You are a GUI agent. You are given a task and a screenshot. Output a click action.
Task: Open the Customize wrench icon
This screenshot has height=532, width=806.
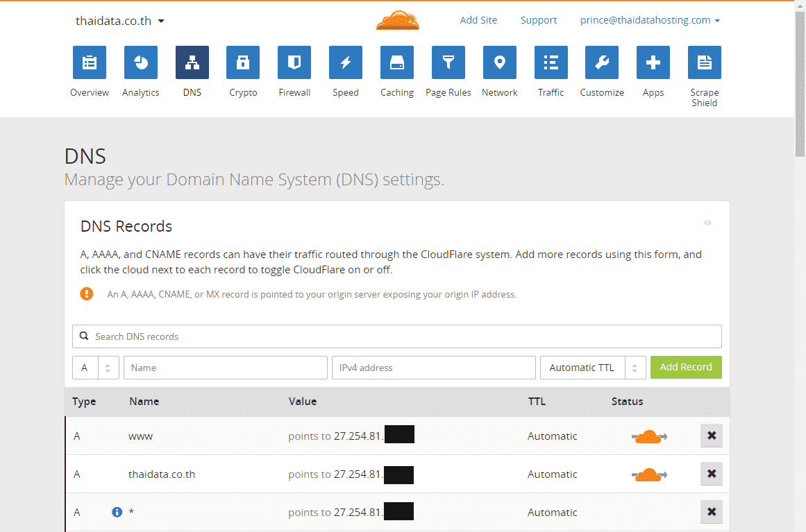click(602, 62)
